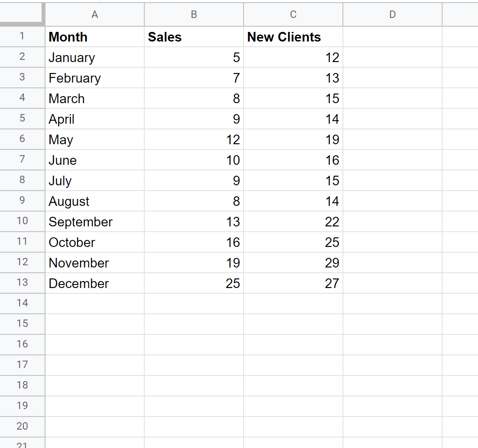Click the Month header cell
Viewport: 478px width, 448px height.
tap(94, 37)
